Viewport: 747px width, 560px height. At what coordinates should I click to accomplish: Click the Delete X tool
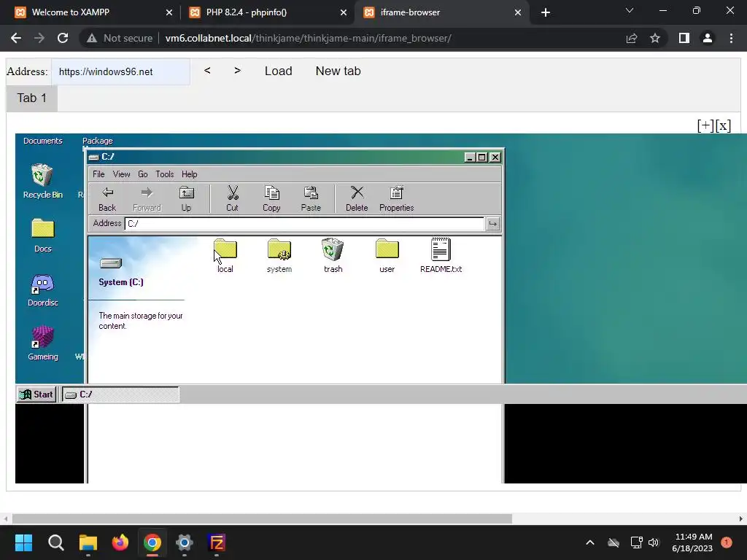tap(357, 198)
